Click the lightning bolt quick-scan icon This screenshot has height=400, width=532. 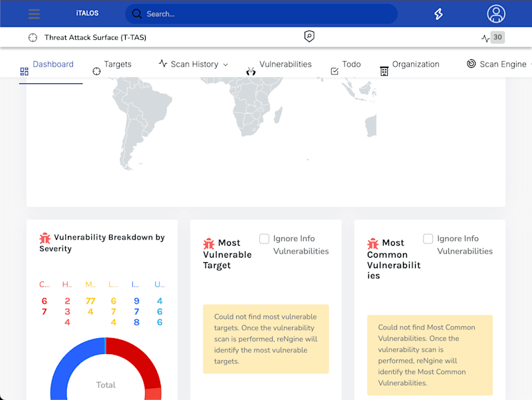[x=438, y=14]
